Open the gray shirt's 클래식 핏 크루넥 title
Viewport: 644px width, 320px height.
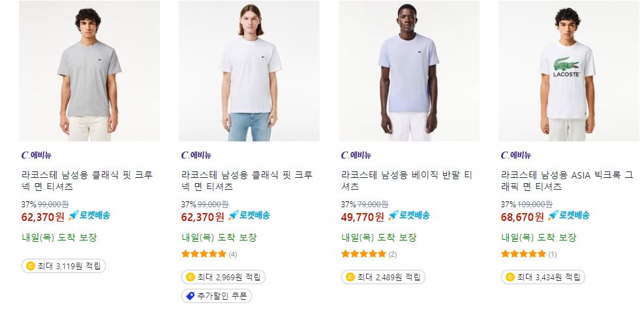[87, 181]
